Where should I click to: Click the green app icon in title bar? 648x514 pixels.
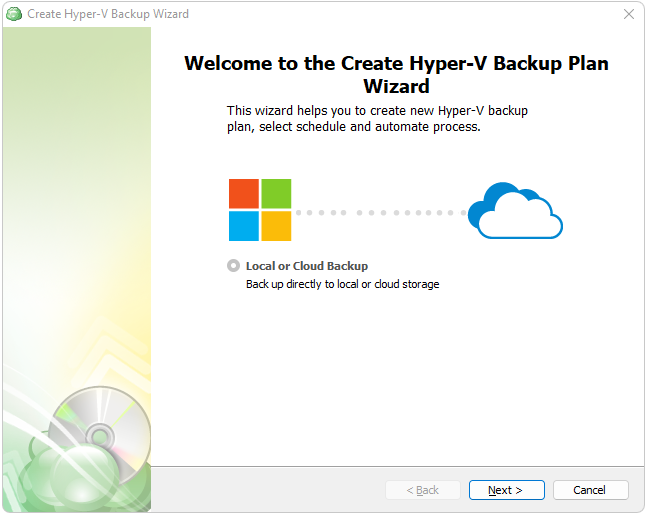(14, 14)
